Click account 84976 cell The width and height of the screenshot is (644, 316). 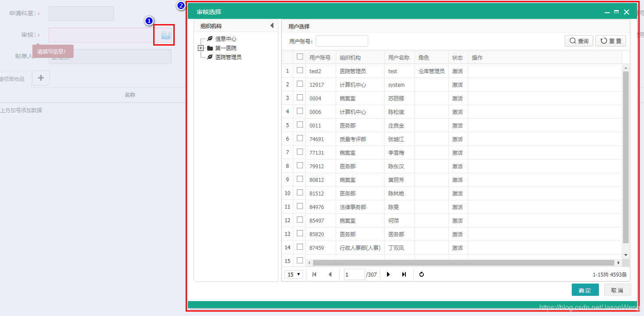pos(317,207)
